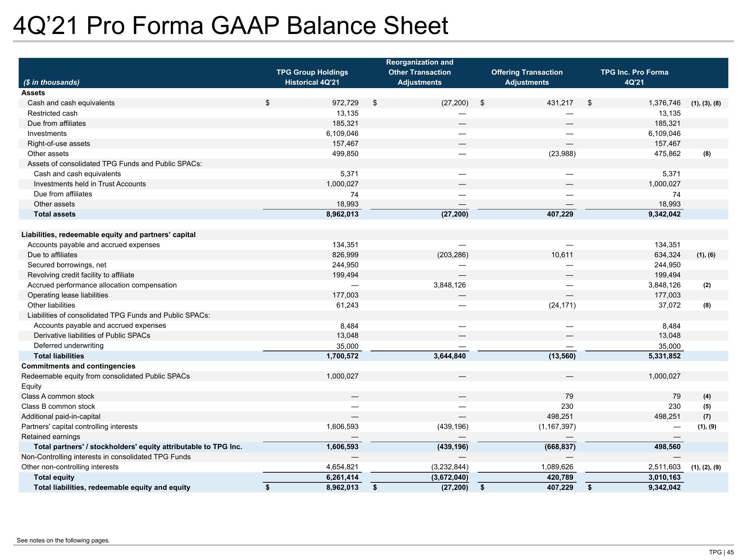Select 'Other non-controlling interests' row label
The image size is (747, 560).
pos(70,467)
